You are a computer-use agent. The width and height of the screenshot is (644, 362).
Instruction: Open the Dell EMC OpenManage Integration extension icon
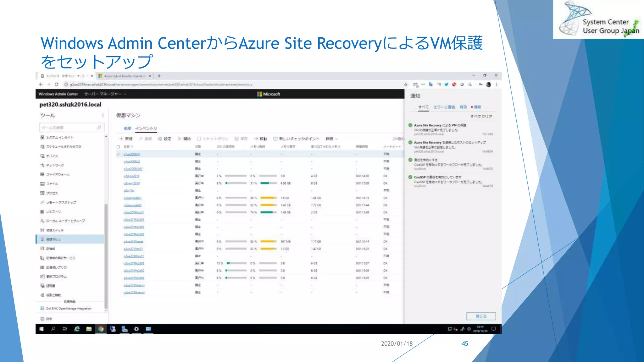[x=42, y=308]
